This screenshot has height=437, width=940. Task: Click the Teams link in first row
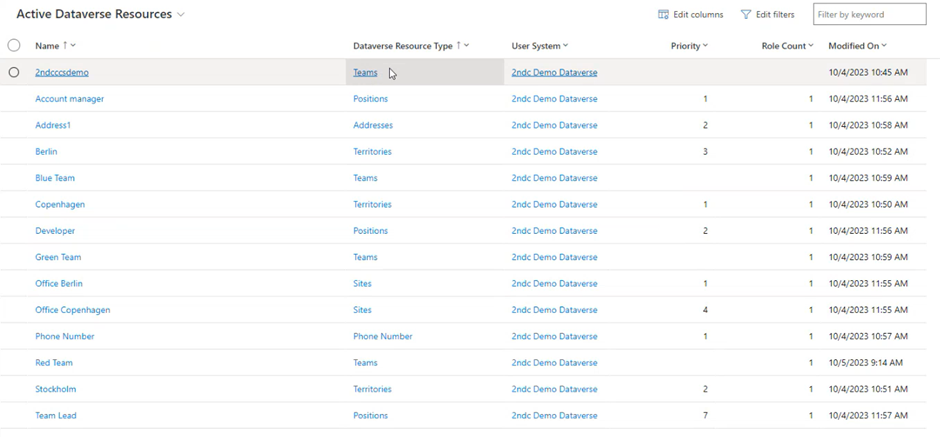click(365, 73)
